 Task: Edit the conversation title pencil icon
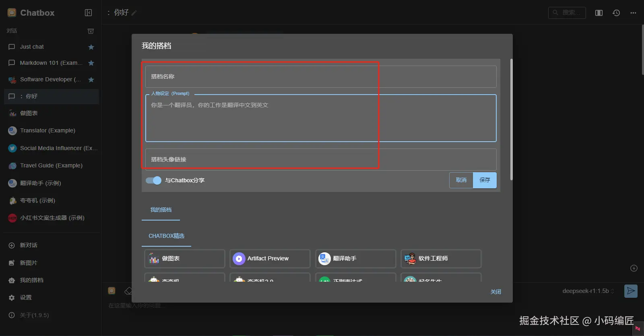pos(134,13)
